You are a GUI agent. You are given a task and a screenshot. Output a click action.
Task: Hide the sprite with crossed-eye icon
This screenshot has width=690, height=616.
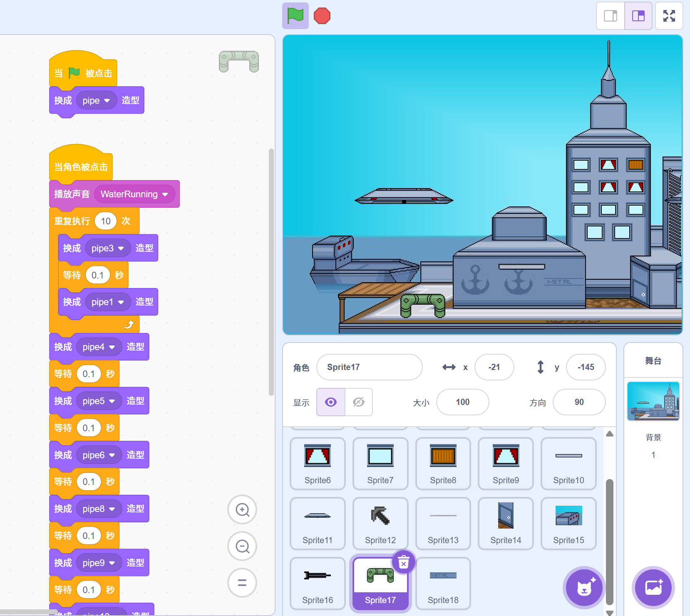click(358, 402)
